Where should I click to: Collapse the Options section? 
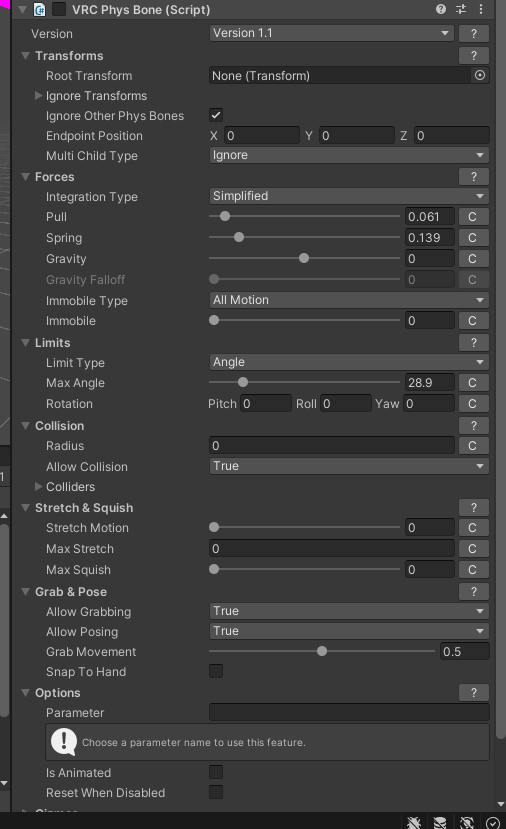[x=25, y=693]
